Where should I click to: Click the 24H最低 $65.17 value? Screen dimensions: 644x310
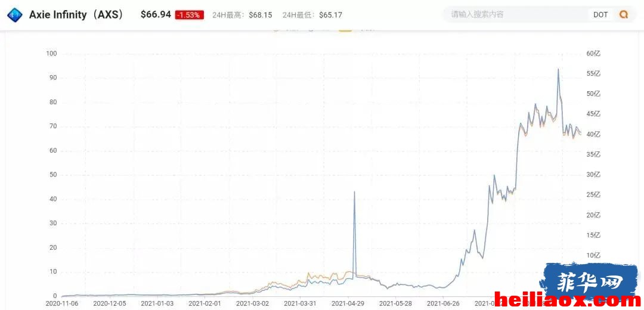point(330,15)
